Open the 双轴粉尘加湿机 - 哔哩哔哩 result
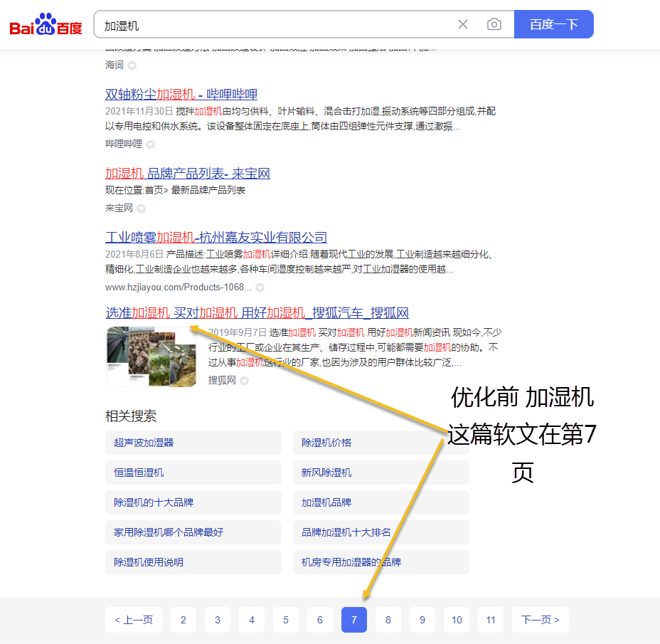Viewport: 660px width, 644px height. pyautogui.click(x=181, y=95)
